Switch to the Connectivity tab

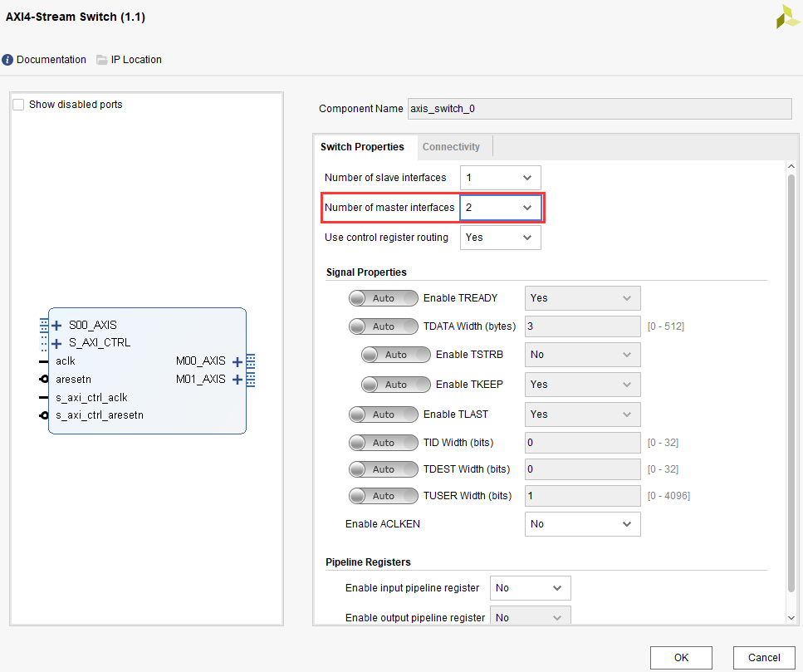coord(451,147)
